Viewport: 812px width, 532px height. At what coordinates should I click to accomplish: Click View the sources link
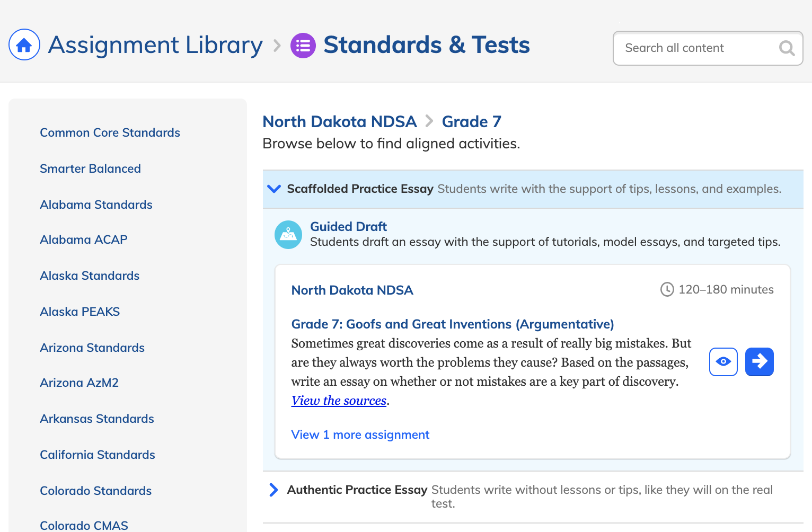click(339, 401)
